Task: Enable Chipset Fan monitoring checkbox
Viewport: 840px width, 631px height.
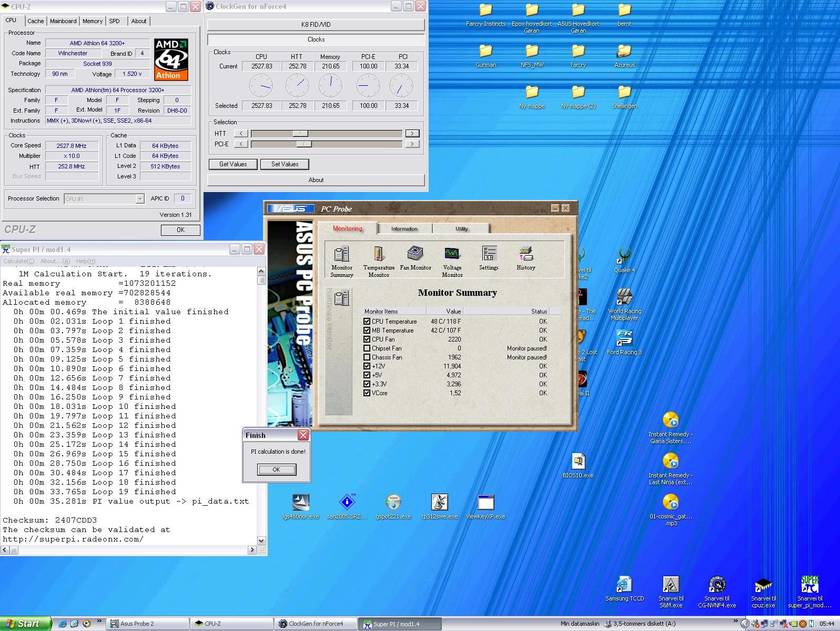Action: (367, 348)
